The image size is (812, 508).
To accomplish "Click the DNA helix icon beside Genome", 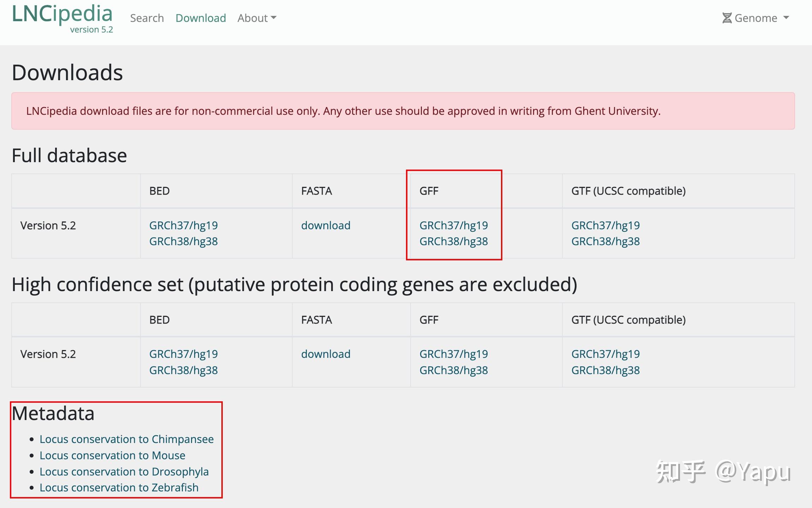I will [x=727, y=18].
